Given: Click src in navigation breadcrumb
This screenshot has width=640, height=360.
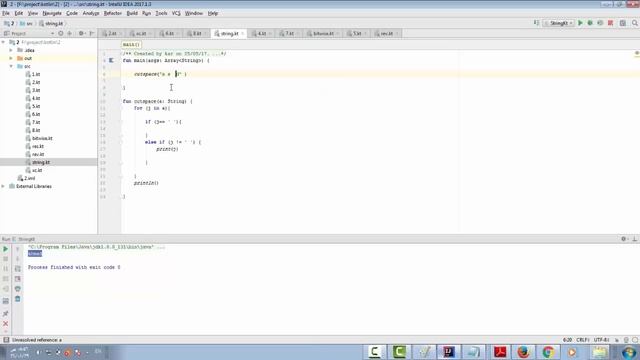Looking at the screenshot, I should tap(26, 24).
